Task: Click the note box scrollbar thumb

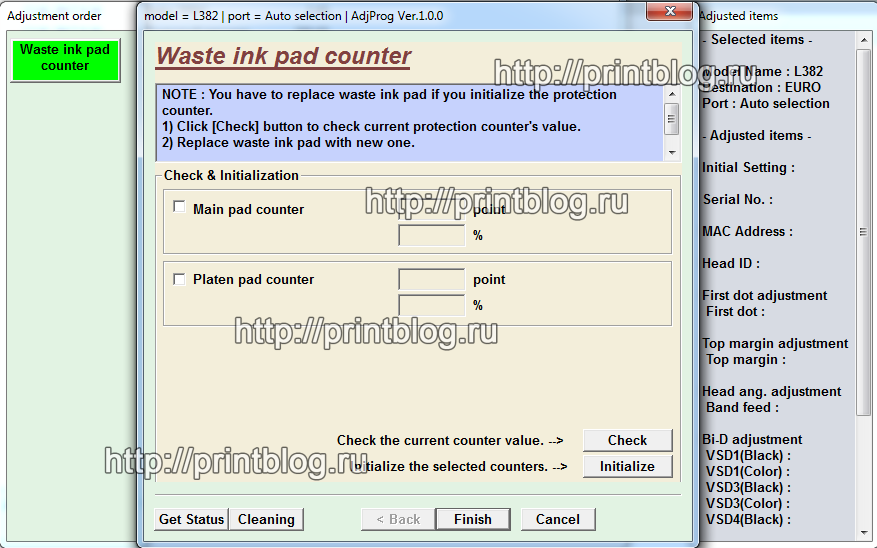Action: 672,117
